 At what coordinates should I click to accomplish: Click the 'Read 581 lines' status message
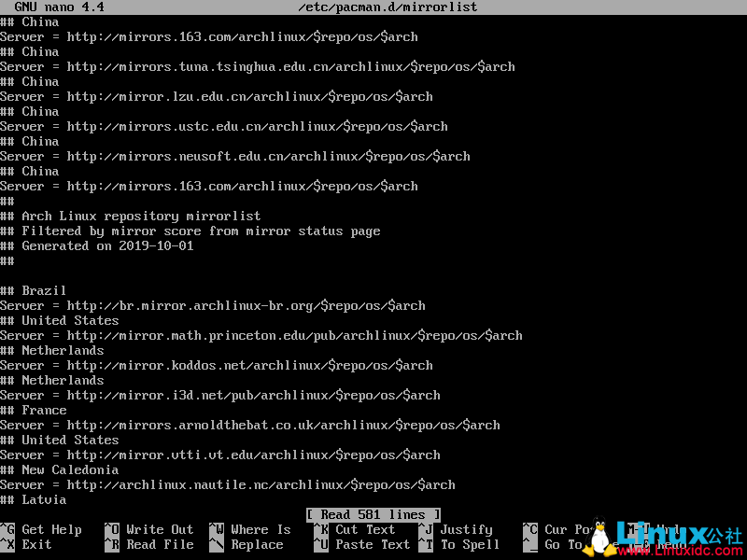(373, 515)
